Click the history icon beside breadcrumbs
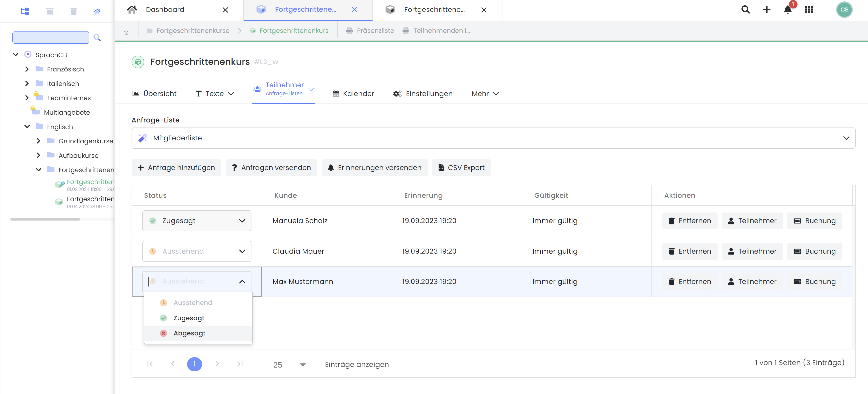The width and height of the screenshot is (868, 394). pyautogui.click(x=126, y=33)
